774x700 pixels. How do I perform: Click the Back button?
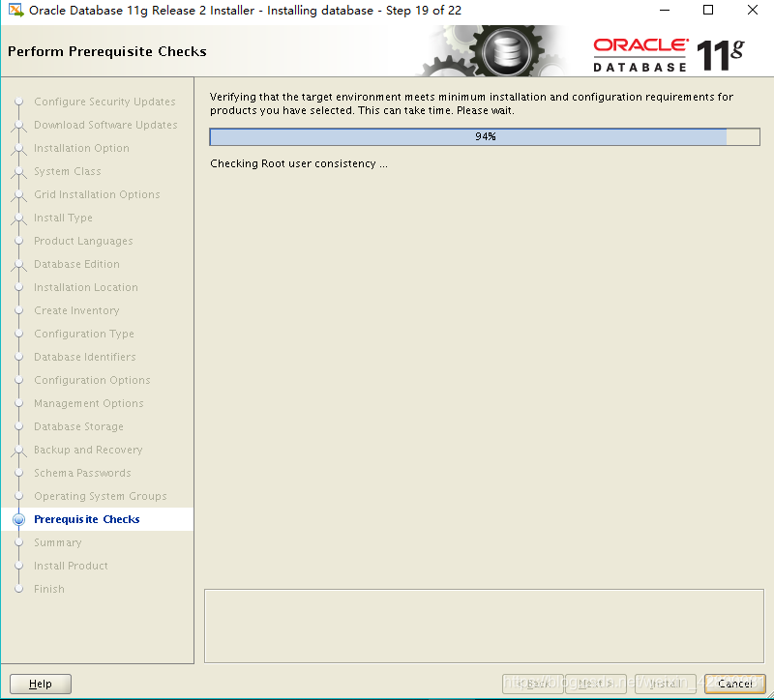click(x=533, y=684)
